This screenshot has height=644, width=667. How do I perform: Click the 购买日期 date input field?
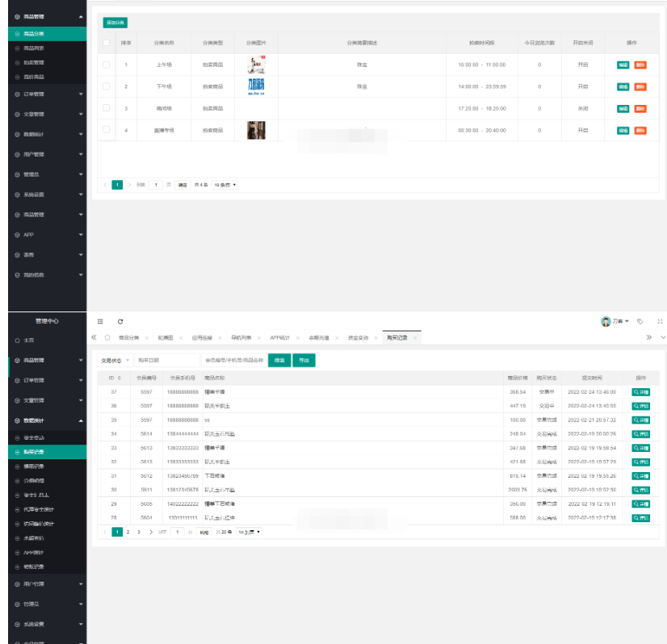click(x=166, y=360)
